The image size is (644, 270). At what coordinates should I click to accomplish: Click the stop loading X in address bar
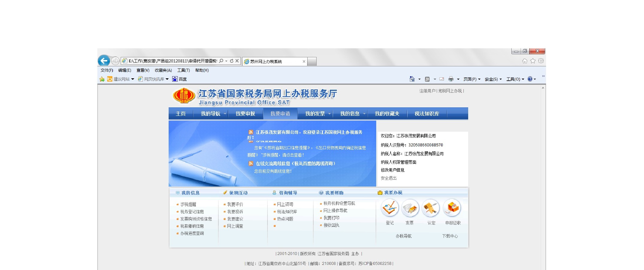tap(237, 61)
